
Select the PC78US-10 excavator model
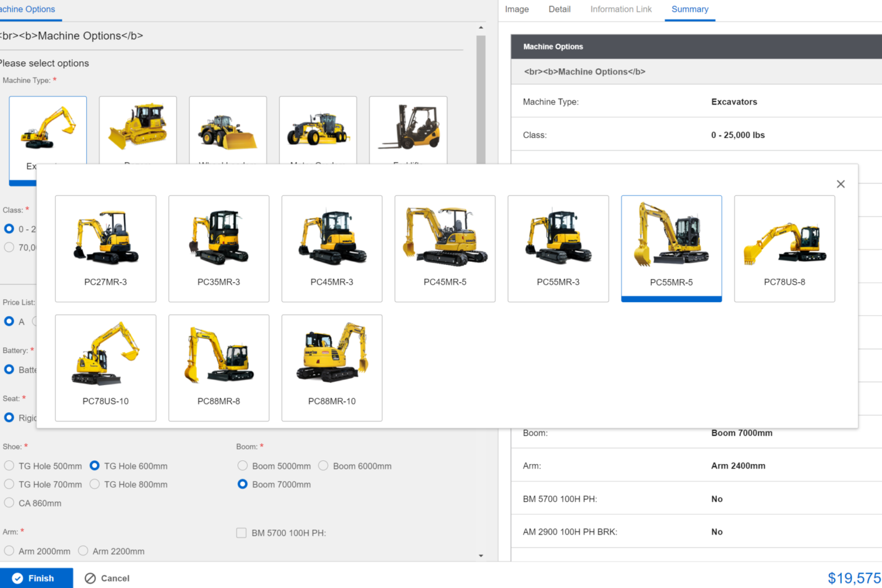[x=106, y=368]
